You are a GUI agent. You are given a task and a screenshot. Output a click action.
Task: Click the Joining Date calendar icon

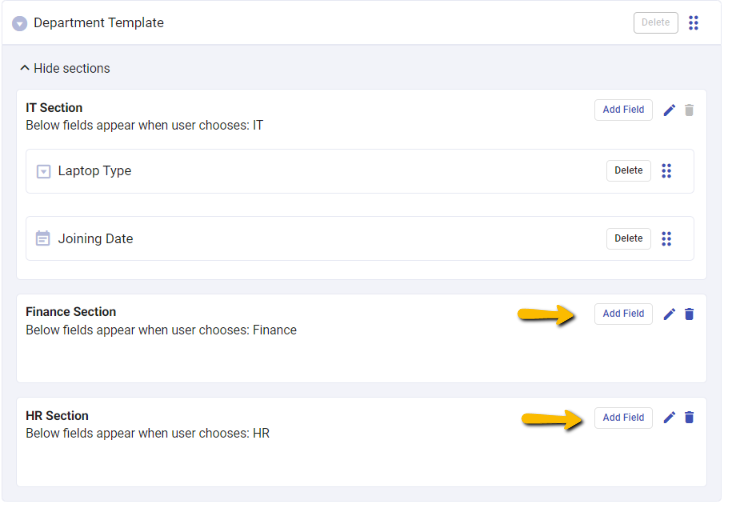pos(43,239)
